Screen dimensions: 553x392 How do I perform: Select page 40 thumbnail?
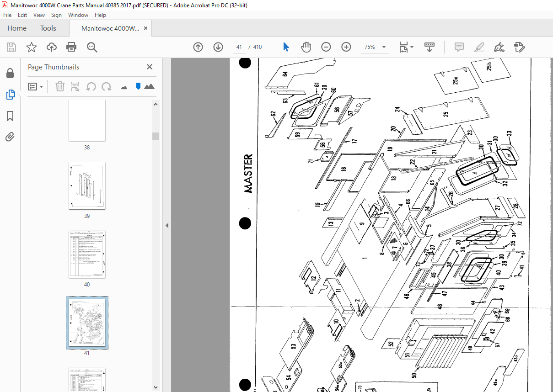[x=87, y=254]
